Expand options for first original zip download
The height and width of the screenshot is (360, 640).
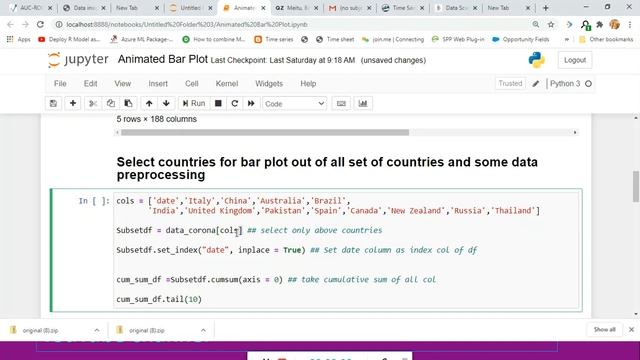coord(97,330)
